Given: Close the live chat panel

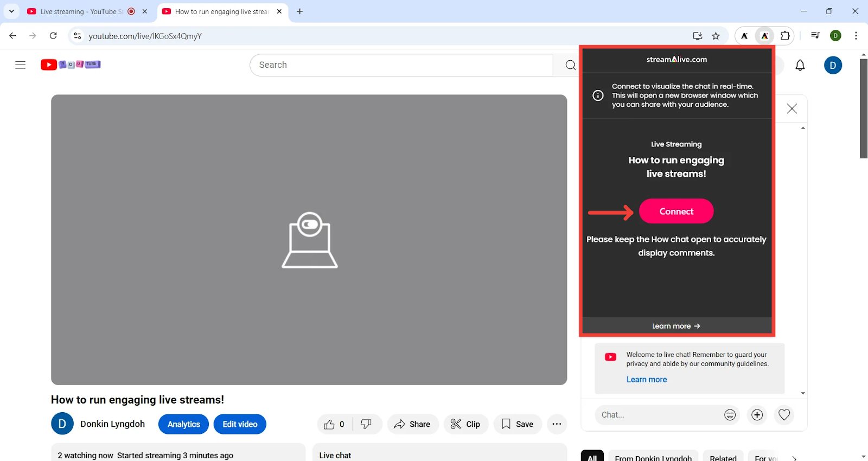Looking at the screenshot, I should tap(792, 108).
